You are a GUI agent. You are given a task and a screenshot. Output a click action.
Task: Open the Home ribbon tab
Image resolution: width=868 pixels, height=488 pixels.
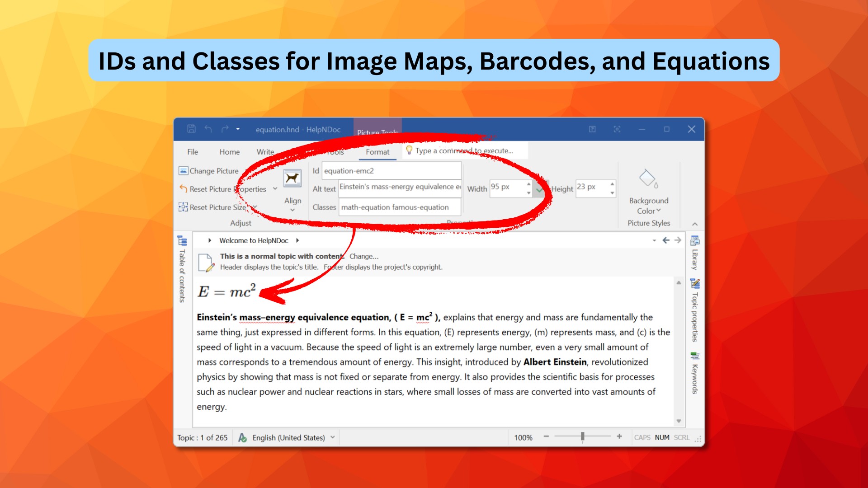(x=229, y=152)
